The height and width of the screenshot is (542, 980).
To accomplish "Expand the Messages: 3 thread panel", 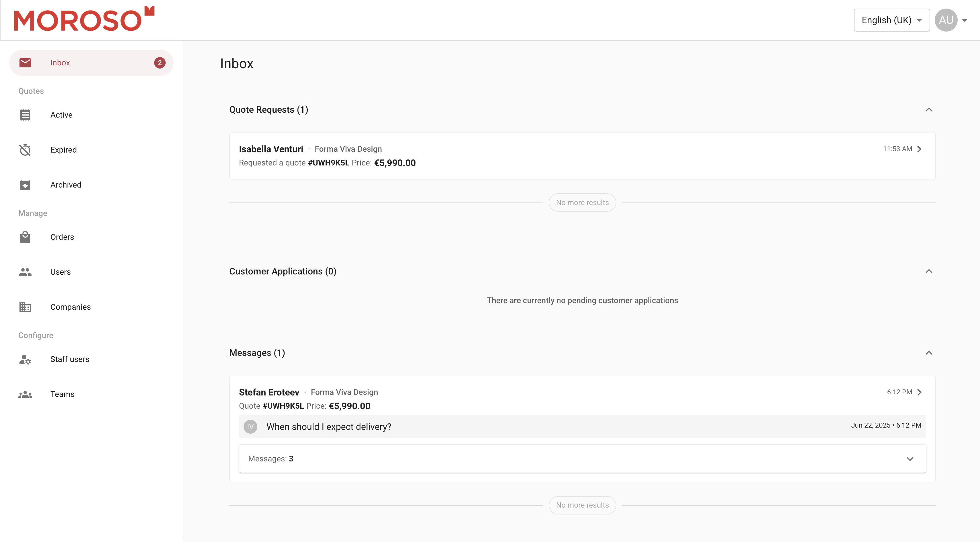I will point(910,459).
